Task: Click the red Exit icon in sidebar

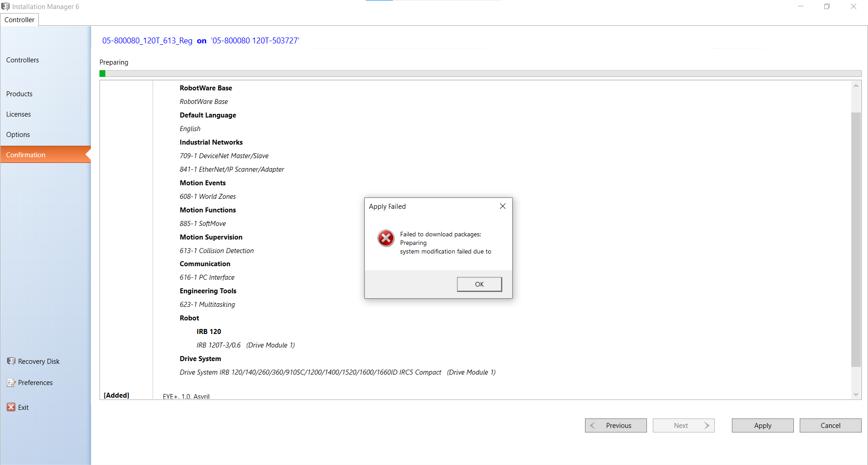Action: click(x=11, y=407)
